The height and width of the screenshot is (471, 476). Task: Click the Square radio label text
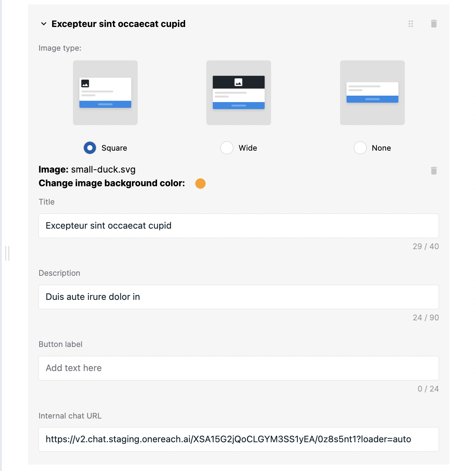[114, 148]
